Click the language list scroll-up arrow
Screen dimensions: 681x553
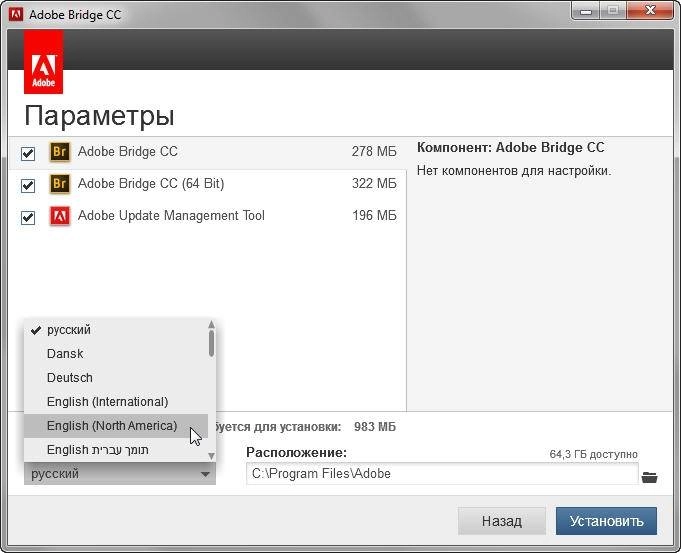pyautogui.click(x=212, y=324)
